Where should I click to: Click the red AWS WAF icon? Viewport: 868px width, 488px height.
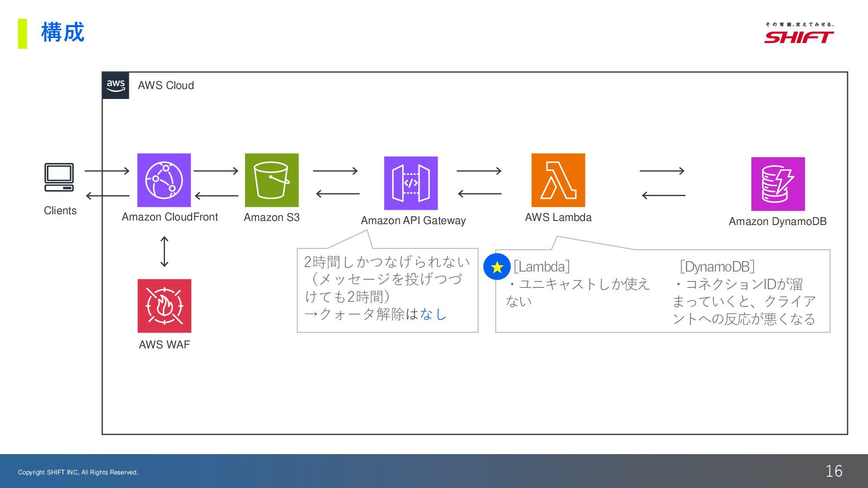[164, 306]
